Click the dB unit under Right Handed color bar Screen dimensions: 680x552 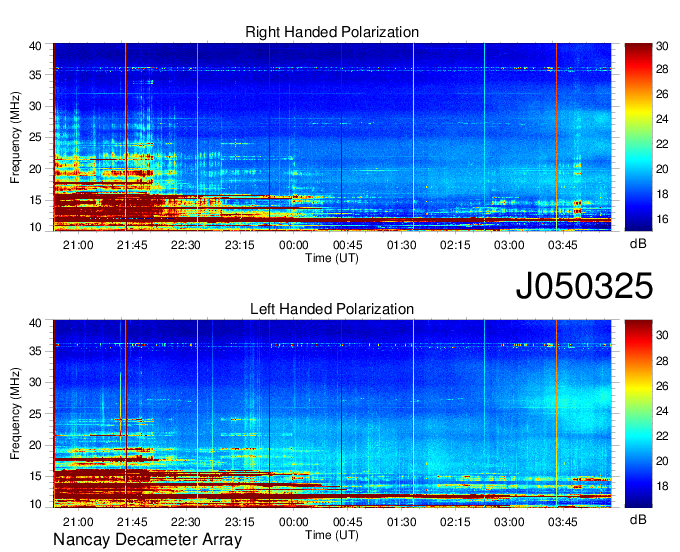(638, 244)
